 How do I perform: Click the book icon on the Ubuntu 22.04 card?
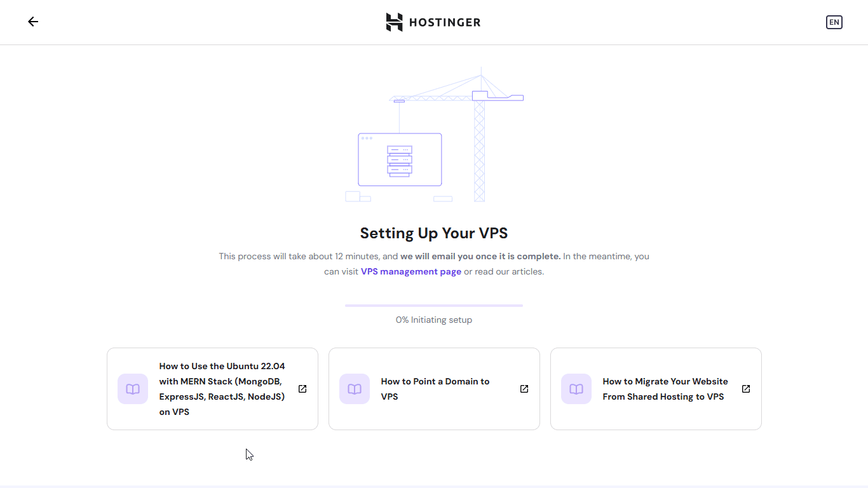(133, 388)
